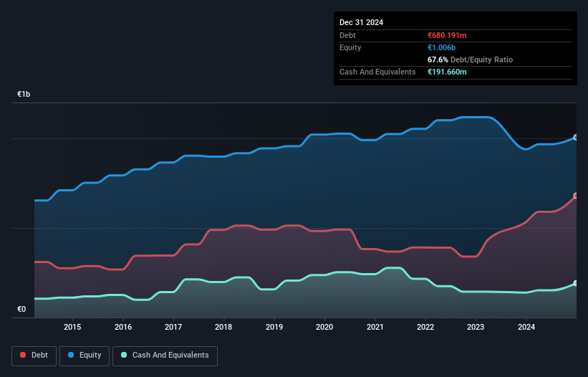Select the 2024 axis label
The width and height of the screenshot is (588, 377).
(526, 327)
